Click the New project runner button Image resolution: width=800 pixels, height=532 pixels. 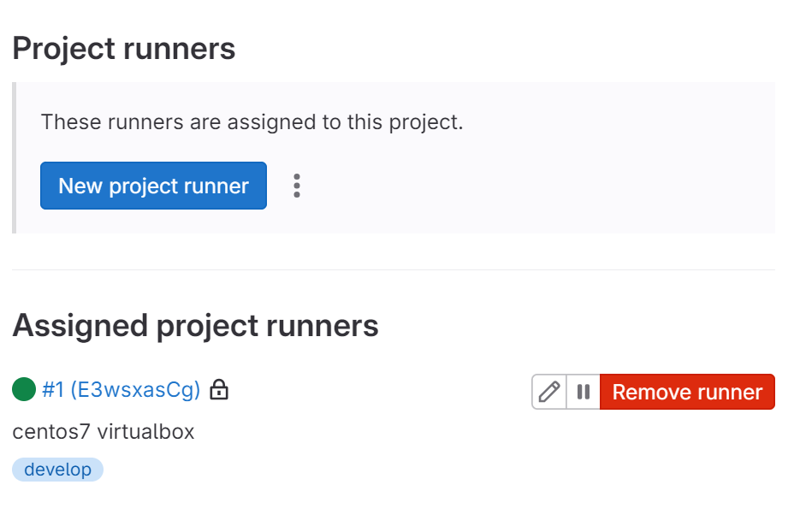pos(153,186)
